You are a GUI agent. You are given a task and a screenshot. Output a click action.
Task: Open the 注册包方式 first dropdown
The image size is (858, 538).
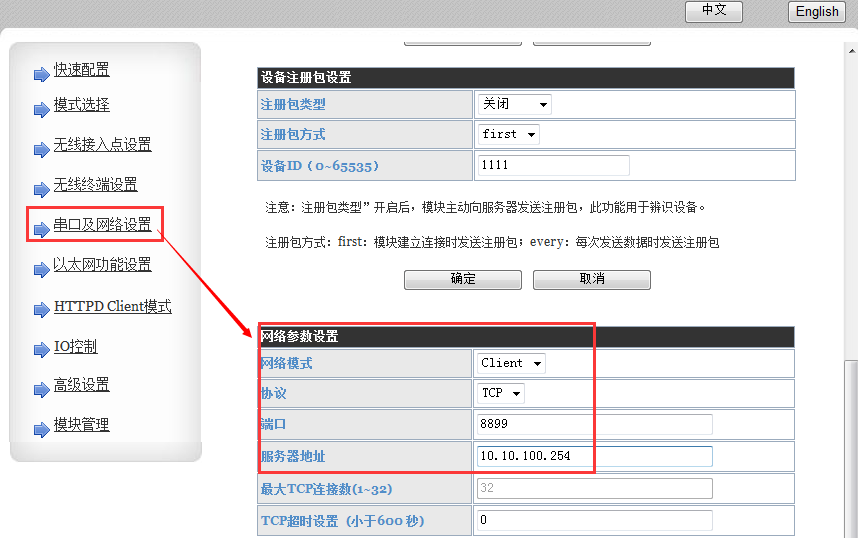(x=508, y=134)
